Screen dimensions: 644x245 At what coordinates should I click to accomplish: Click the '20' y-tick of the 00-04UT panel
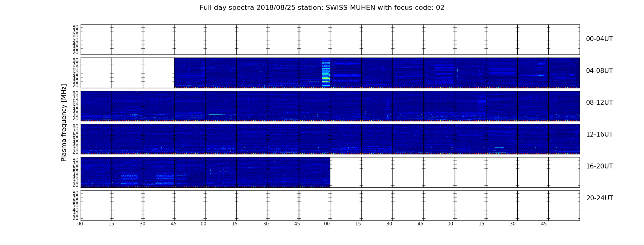75,52
